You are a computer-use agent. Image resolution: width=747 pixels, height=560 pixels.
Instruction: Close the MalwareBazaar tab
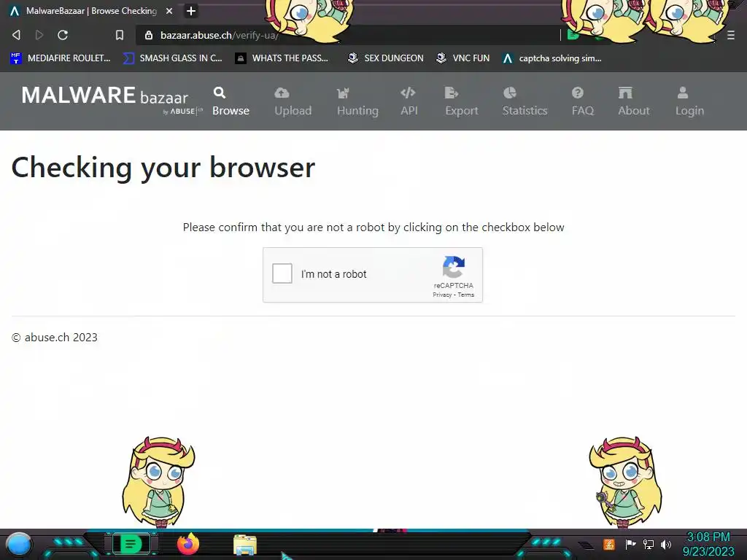pos(169,11)
